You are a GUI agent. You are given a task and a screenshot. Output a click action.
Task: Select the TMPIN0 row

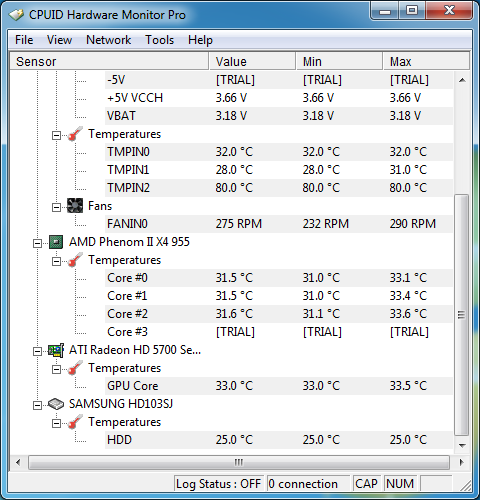coord(279,152)
